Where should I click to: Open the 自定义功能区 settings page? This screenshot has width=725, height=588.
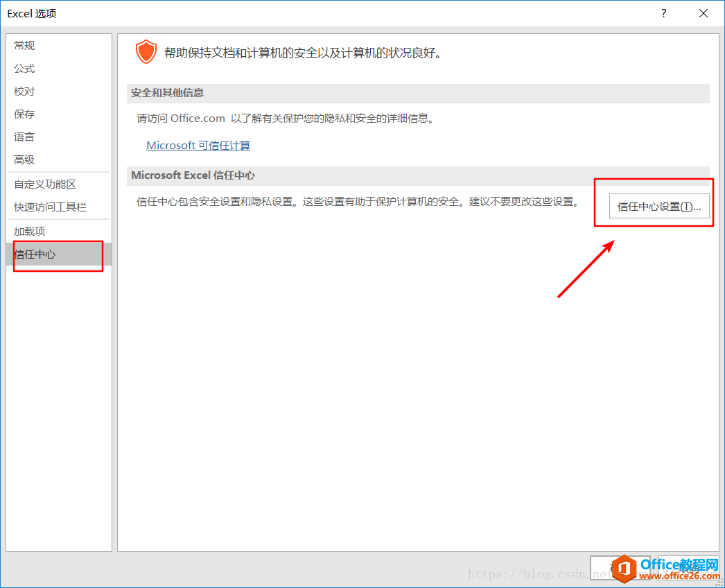tap(40, 184)
